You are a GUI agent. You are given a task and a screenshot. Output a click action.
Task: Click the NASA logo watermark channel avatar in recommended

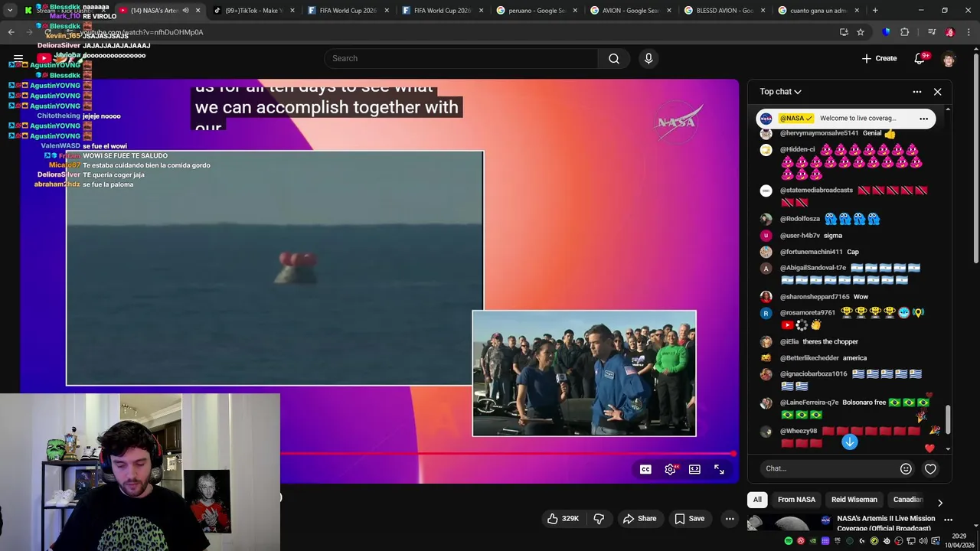coord(825,520)
